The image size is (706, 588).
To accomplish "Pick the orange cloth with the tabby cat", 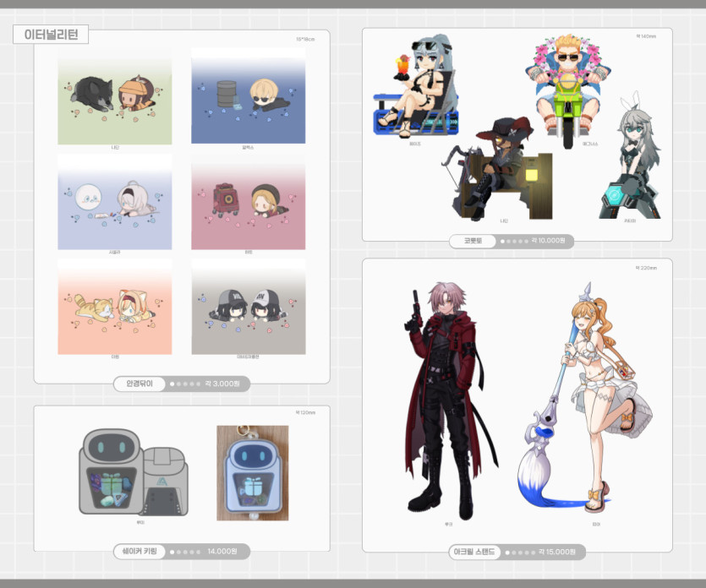I will coord(114,307).
